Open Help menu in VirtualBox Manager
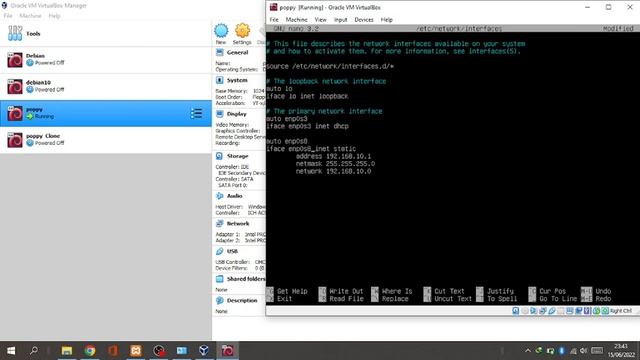640x360 pixels. (54, 16)
